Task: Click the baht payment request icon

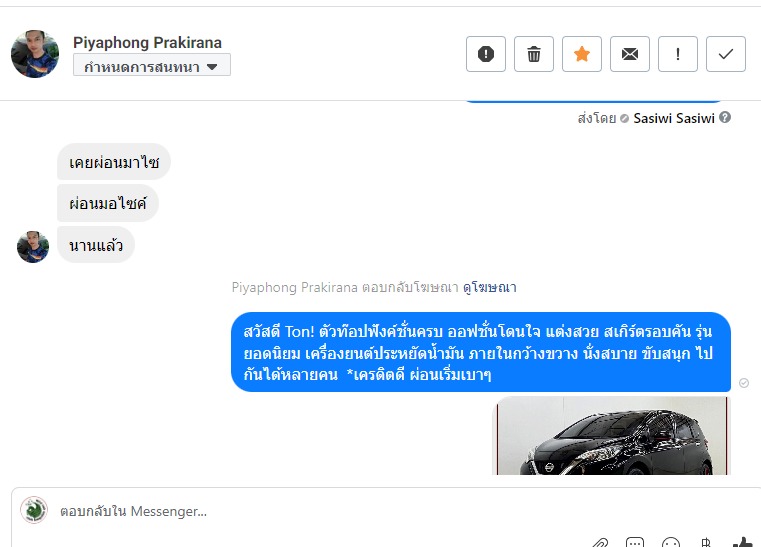Action: 706,543
